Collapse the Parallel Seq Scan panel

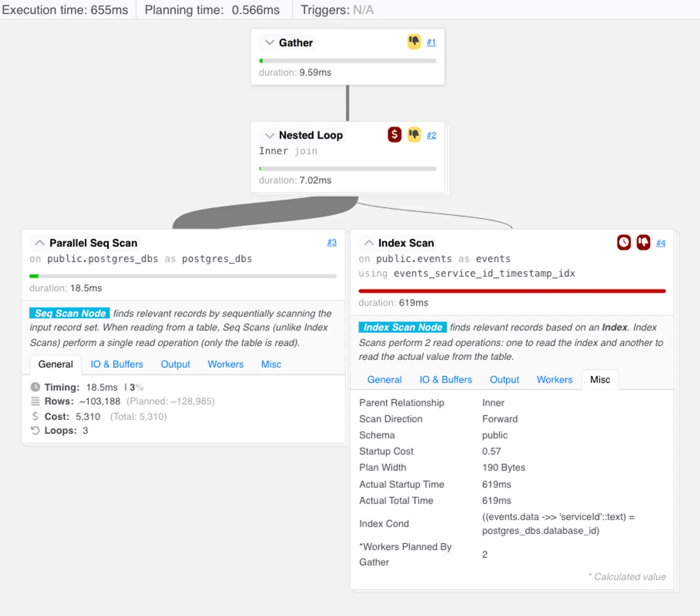click(39, 243)
